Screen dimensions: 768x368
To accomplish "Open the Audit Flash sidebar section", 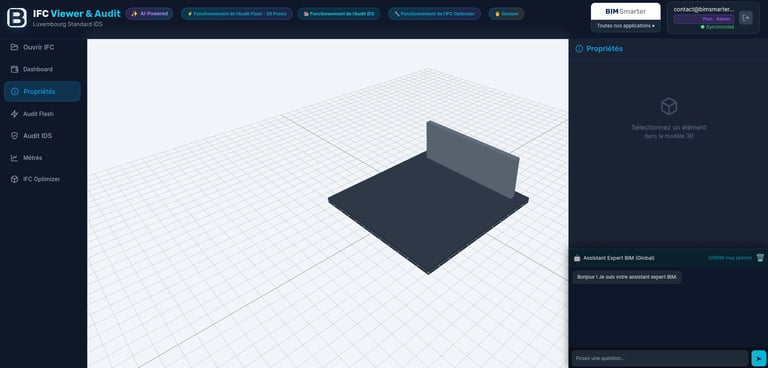I will pos(42,114).
